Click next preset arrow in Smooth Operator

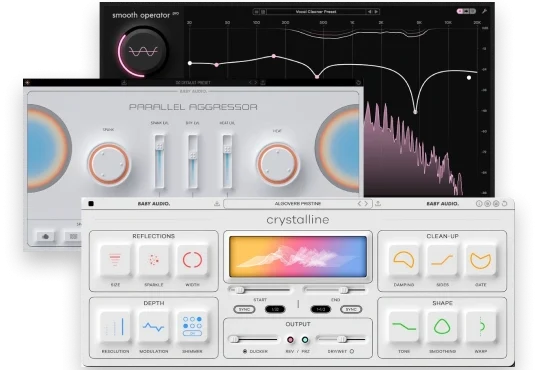376,12
